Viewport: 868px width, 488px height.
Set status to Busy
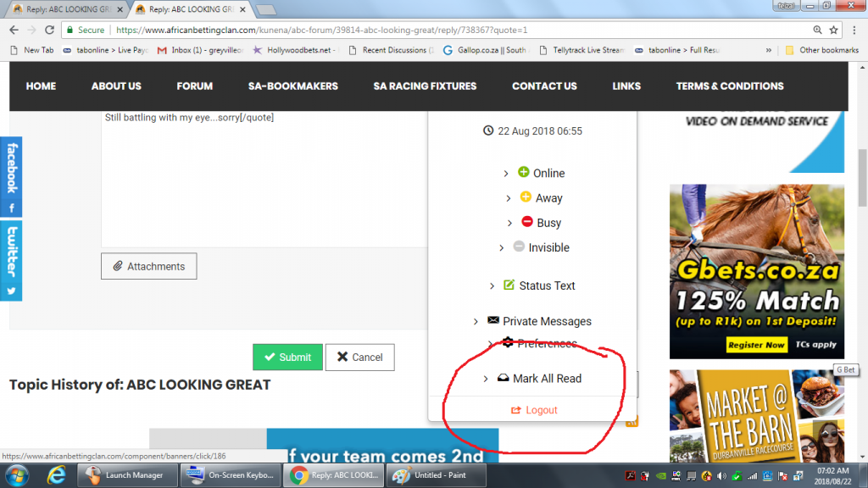548,223
